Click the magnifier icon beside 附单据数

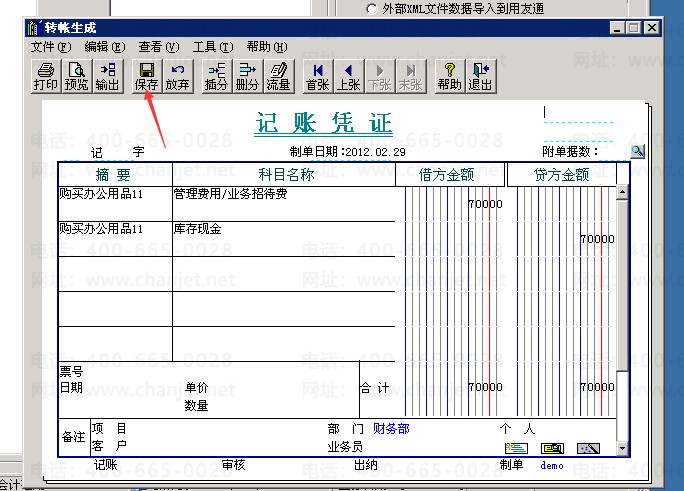(637, 151)
